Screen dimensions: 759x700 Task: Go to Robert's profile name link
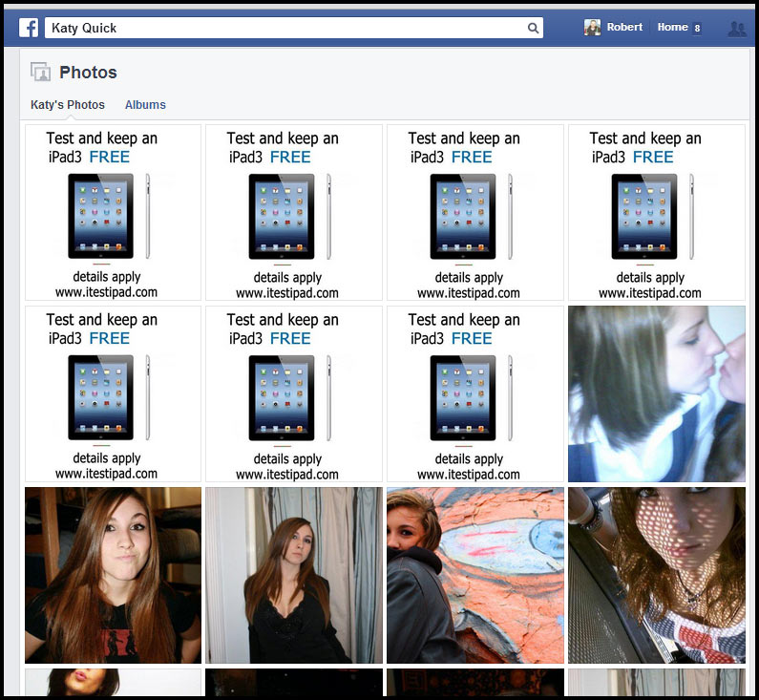625,28
